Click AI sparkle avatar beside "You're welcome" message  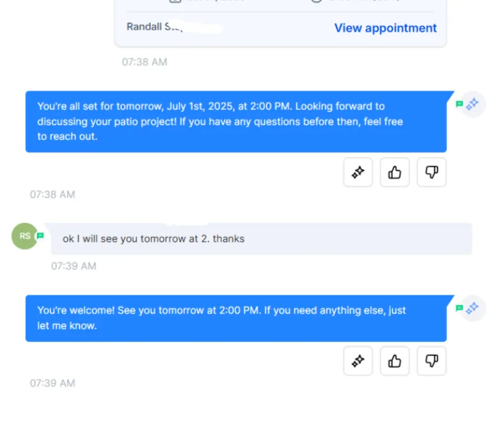[473, 308]
